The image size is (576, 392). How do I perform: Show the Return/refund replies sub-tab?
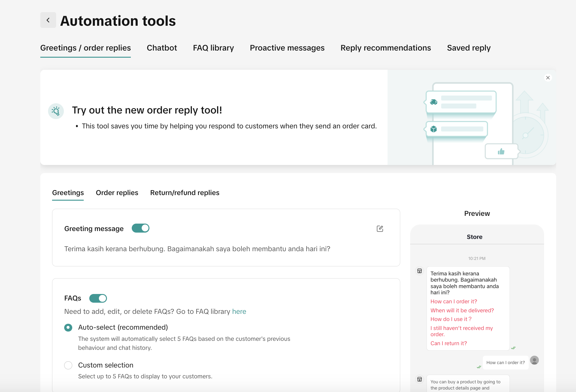click(x=185, y=193)
